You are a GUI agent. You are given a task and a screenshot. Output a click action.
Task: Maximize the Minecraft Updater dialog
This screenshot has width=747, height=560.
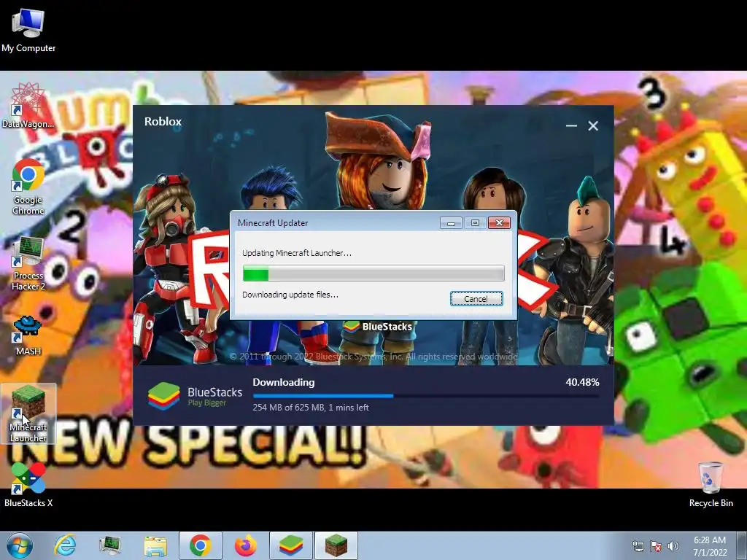[475, 223]
